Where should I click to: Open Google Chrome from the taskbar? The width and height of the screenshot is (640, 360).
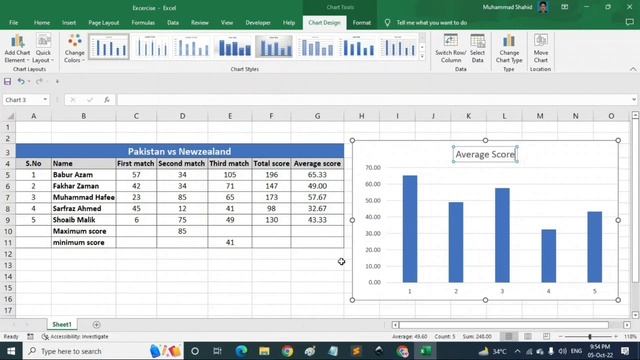tap(287, 351)
